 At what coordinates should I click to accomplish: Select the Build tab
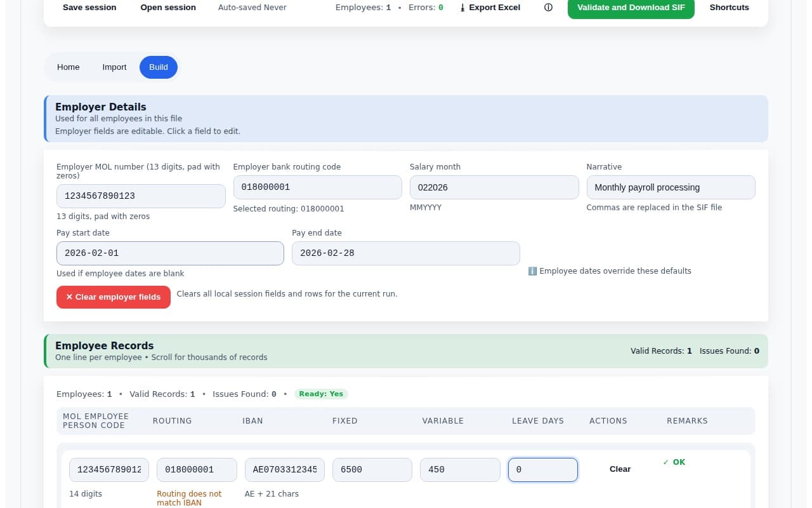158,67
